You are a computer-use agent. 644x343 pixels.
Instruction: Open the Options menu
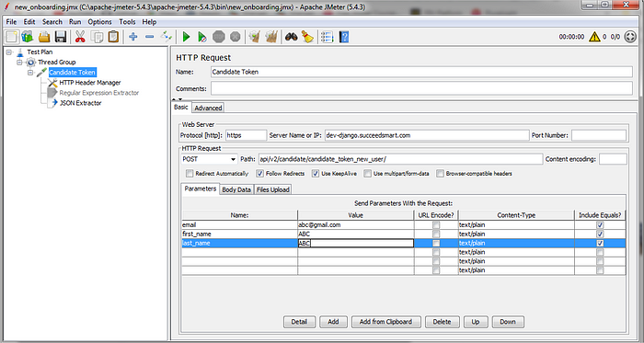pyautogui.click(x=99, y=22)
